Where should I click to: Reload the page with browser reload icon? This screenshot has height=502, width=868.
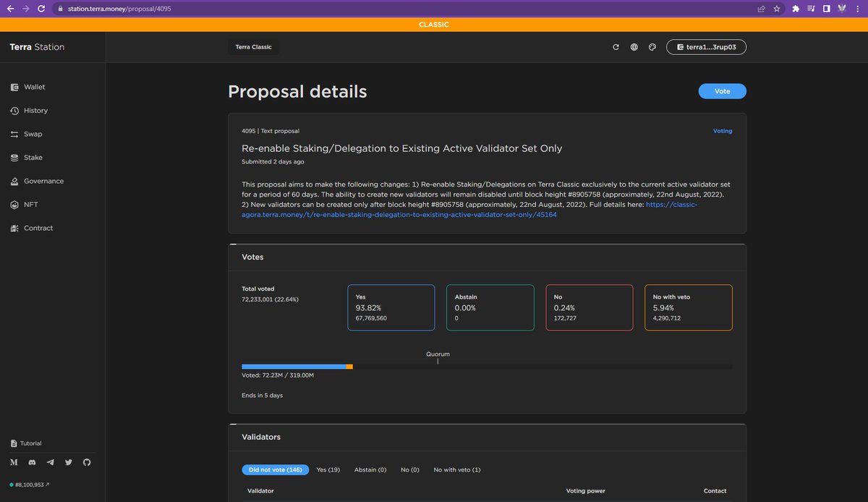tap(42, 9)
